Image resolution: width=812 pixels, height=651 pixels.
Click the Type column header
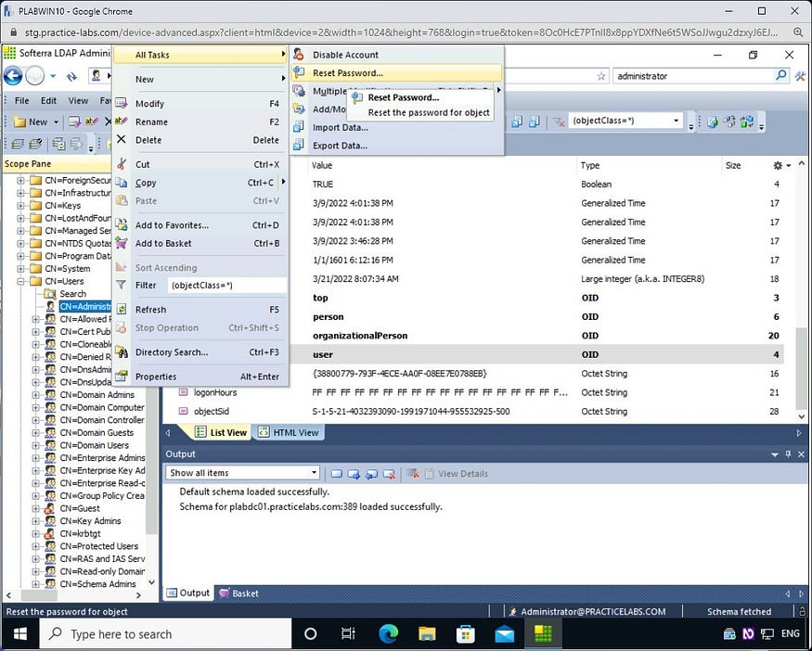649,165
